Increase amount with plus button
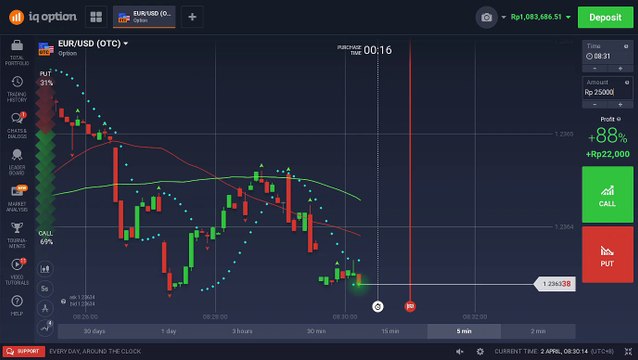Viewport: 638px width, 360px height. click(x=620, y=105)
